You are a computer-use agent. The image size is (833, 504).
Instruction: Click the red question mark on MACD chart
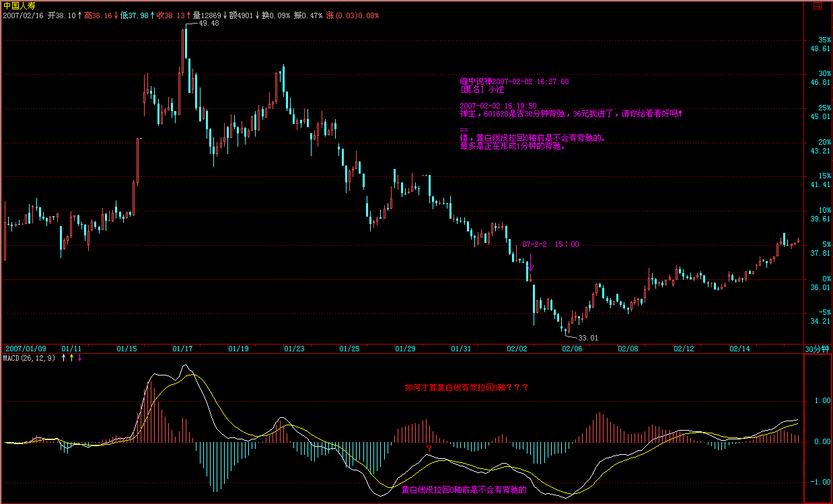click(x=428, y=449)
